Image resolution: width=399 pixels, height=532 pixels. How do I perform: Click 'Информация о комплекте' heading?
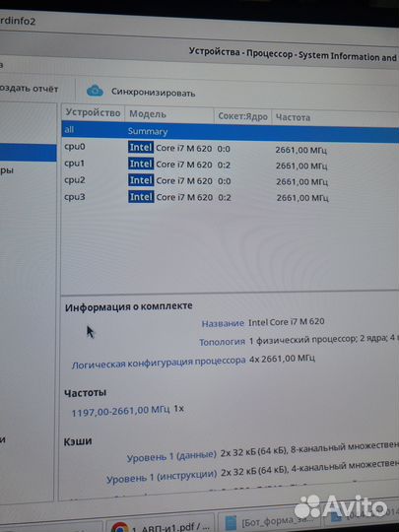click(x=129, y=306)
